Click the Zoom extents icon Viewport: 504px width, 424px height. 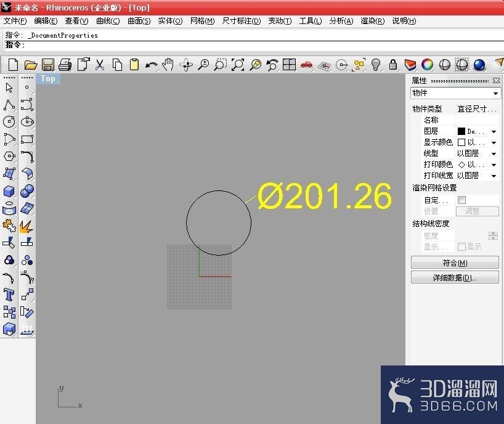[238, 65]
